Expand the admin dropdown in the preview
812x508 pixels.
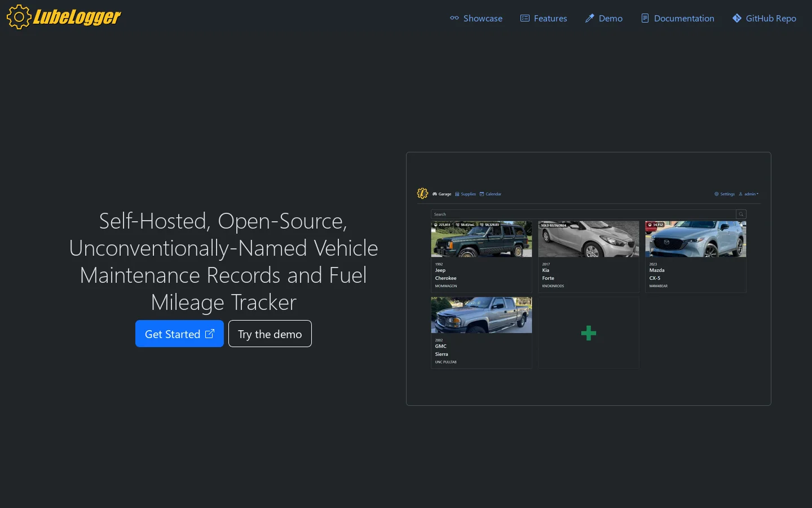749,194
